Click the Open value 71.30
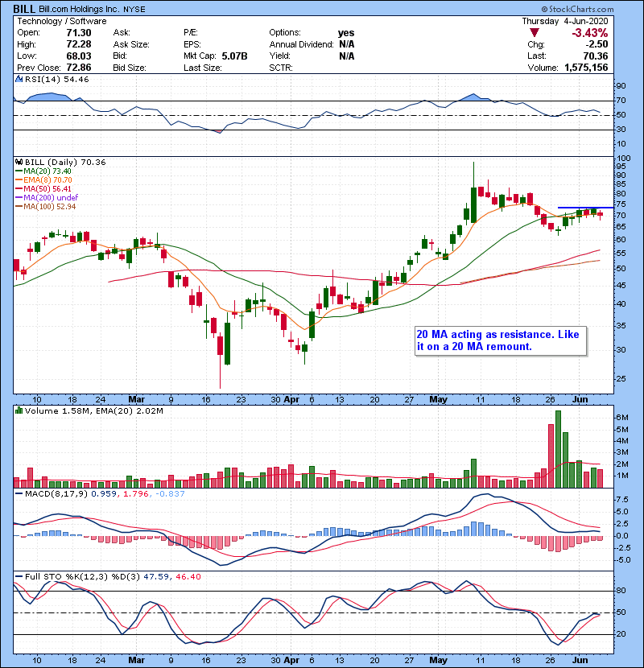The image size is (644, 668). pos(78,33)
